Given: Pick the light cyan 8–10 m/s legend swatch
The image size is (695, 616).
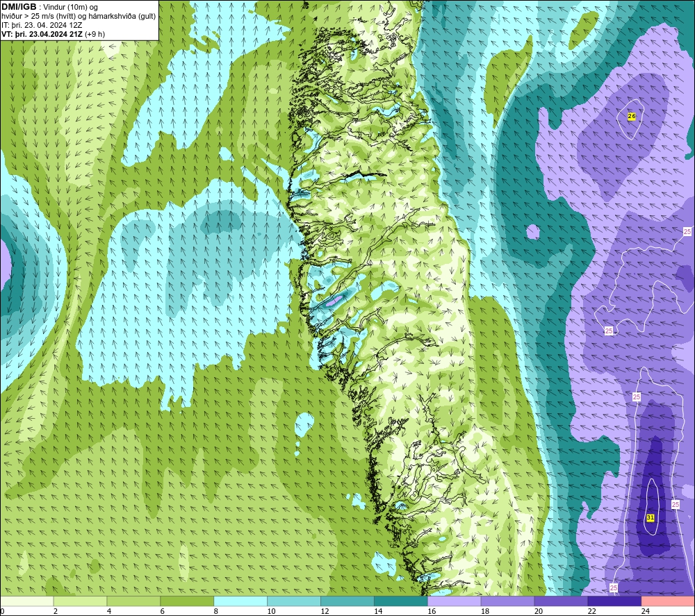Looking at the screenshot, I should tap(240, 601).
